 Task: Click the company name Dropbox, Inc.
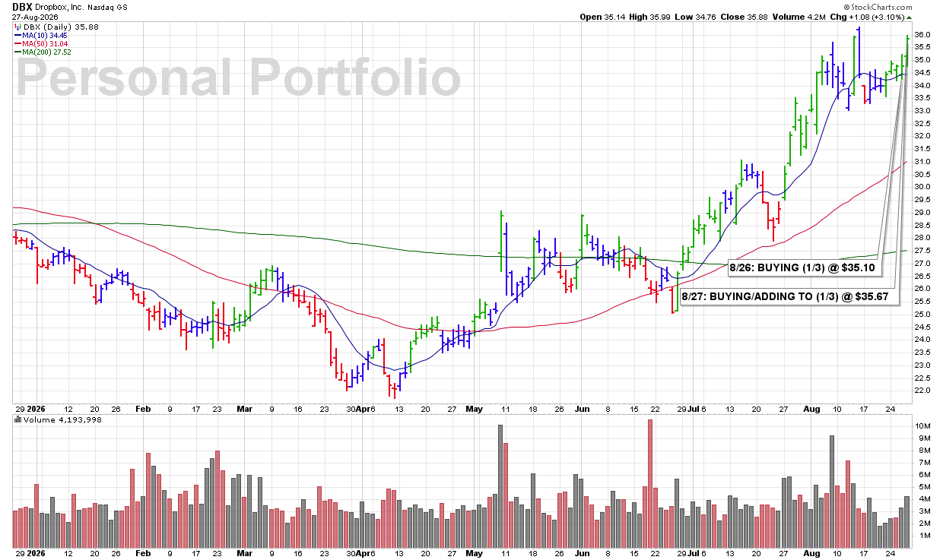coord(59,7)
